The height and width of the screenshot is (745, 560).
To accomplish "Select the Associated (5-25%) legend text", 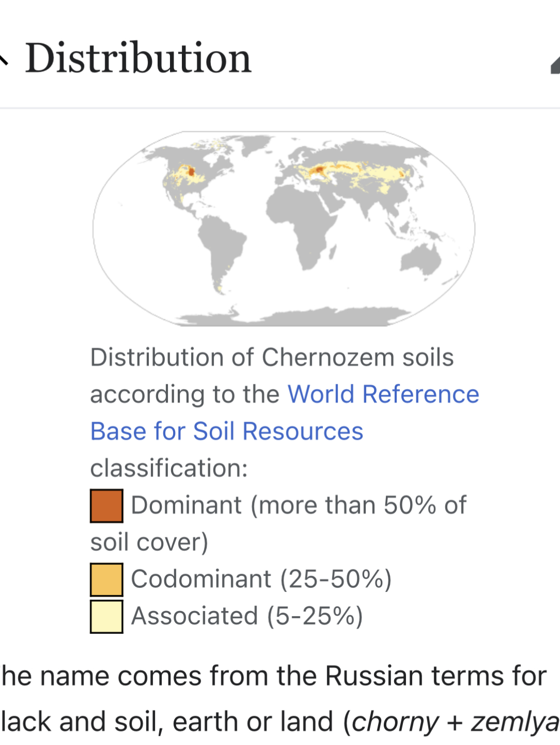I will (247, 616).
